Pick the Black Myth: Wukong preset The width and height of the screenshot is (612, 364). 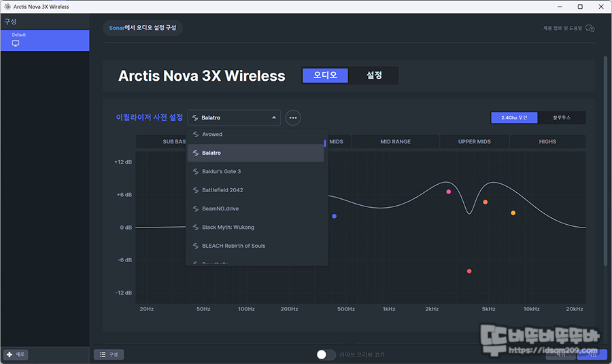[255, 227]
